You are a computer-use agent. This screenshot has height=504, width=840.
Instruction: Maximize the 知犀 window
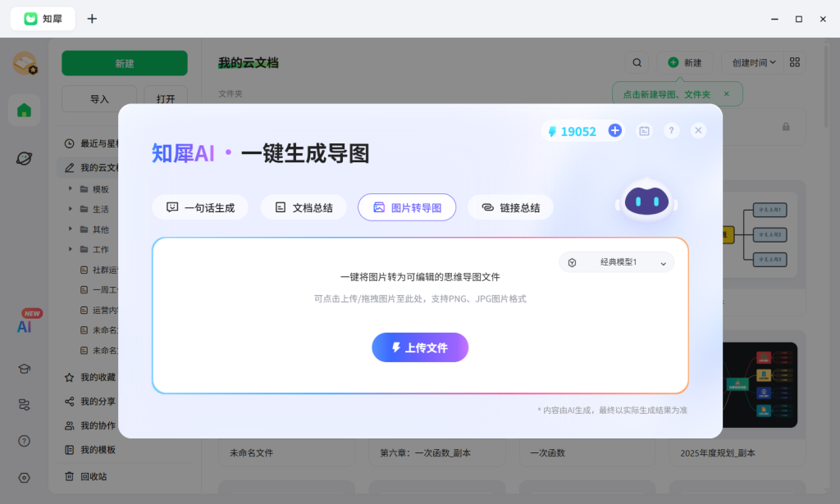click(x=799, y=19)
